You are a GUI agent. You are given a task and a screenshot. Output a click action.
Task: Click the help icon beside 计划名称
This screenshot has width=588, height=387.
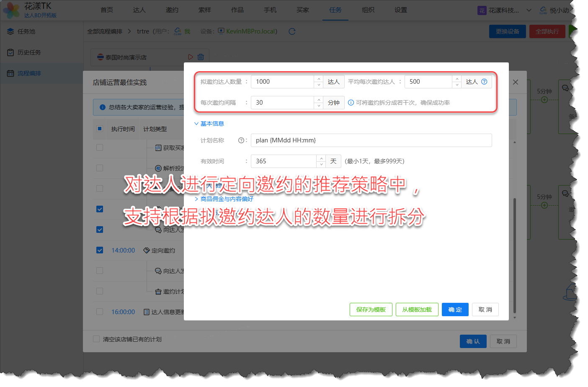click(x=241, y=140)
